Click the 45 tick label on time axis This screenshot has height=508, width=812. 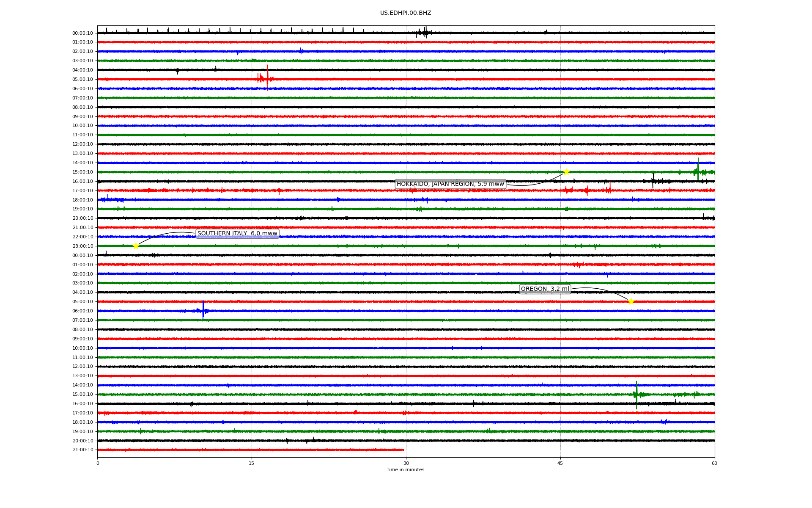[560, 463]
